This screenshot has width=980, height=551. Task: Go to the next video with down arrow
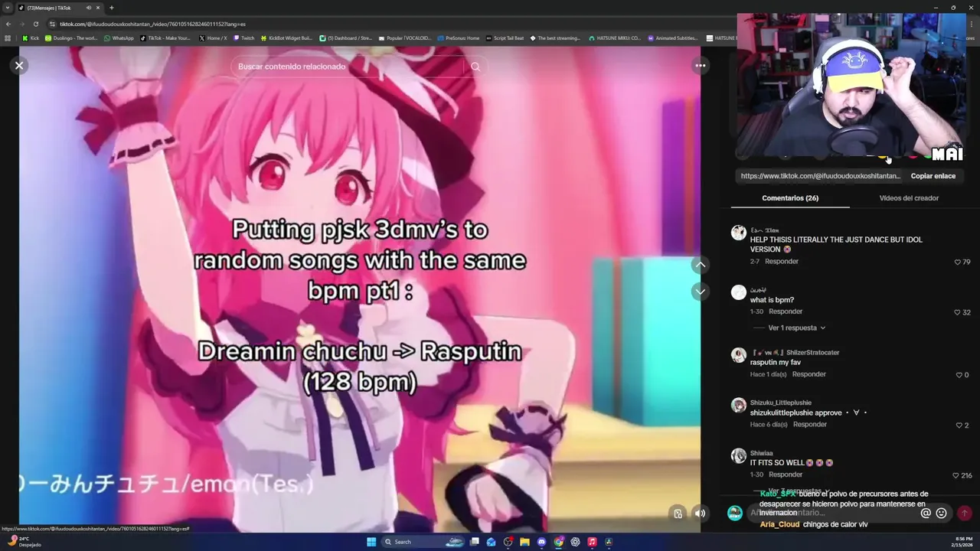pos(700,292)
